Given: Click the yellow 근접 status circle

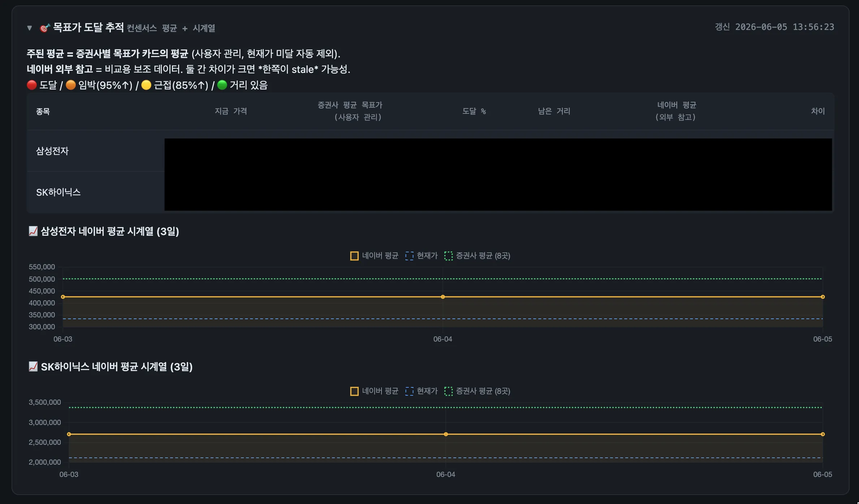Looking at the screenshot, I should [146, 85].
